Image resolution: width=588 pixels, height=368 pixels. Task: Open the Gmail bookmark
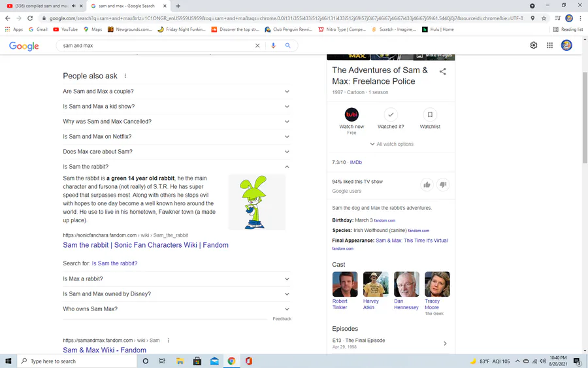38,29
